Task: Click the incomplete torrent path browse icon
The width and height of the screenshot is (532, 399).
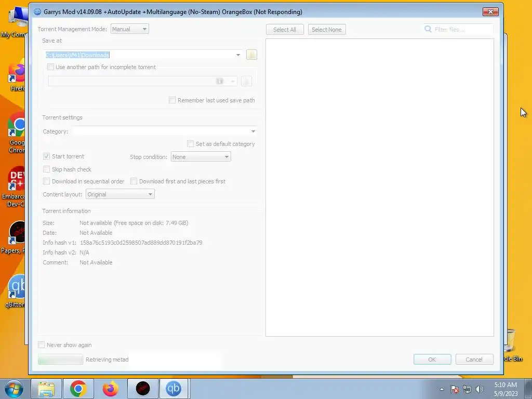Action: click(246, 81)
